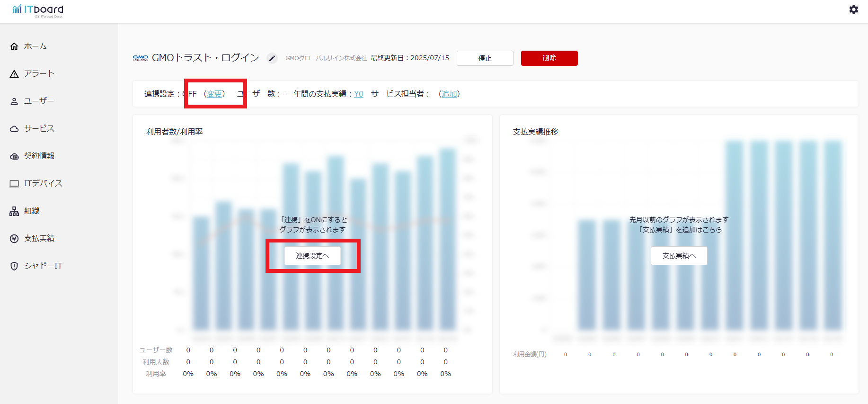Click the 支払実績へ button
This screenshot has width=868, height=404.
[679, 256]
